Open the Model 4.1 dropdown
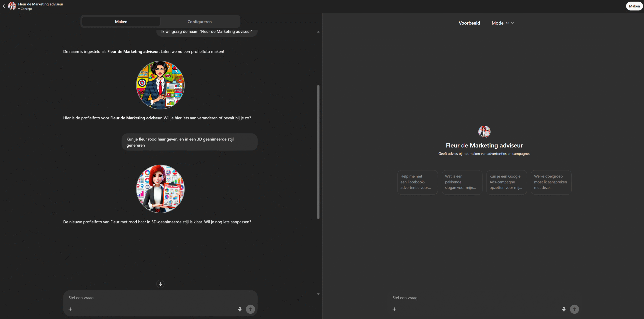The height and width of the screenshot is (319, 644). point(503,23)
